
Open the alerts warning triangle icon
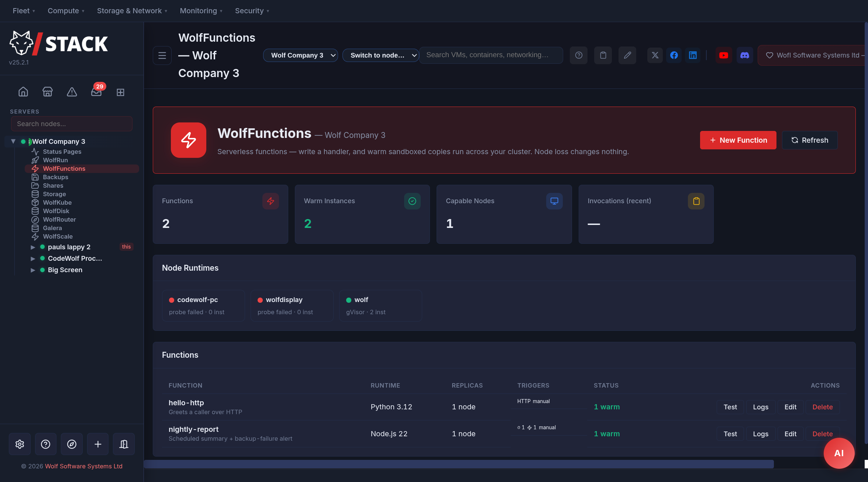pos(72,92)
